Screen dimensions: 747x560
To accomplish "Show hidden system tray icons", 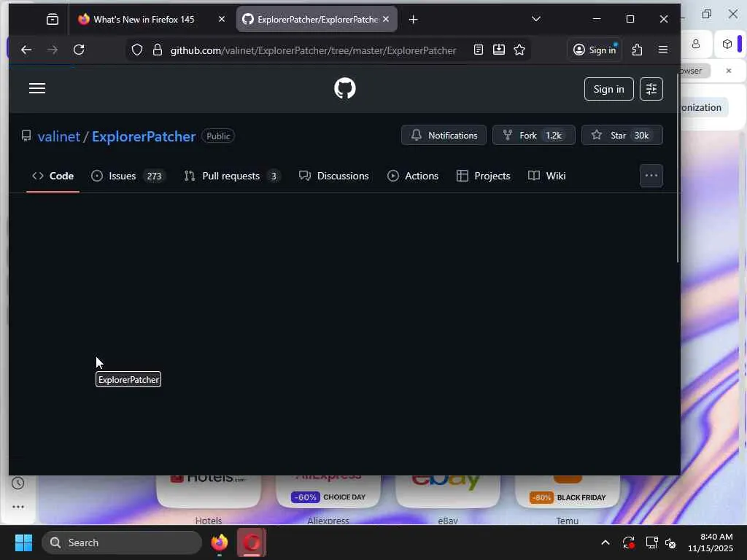I will coord(605,542).
